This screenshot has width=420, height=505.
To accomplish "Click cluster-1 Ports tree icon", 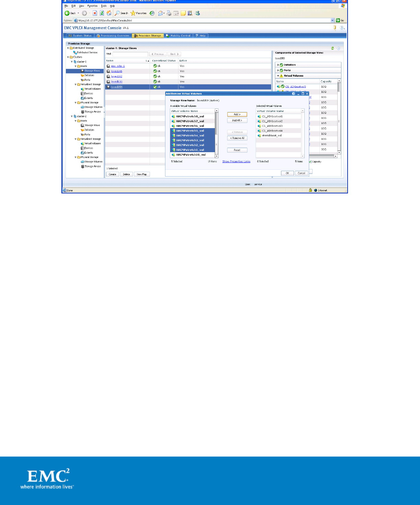I will tap(82, 80).
